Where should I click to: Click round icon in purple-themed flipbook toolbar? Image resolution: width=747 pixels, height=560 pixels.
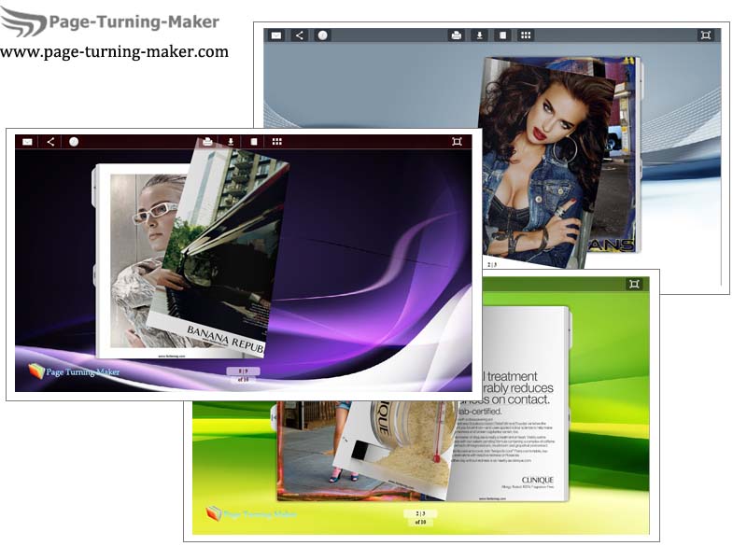click(74, 142)
